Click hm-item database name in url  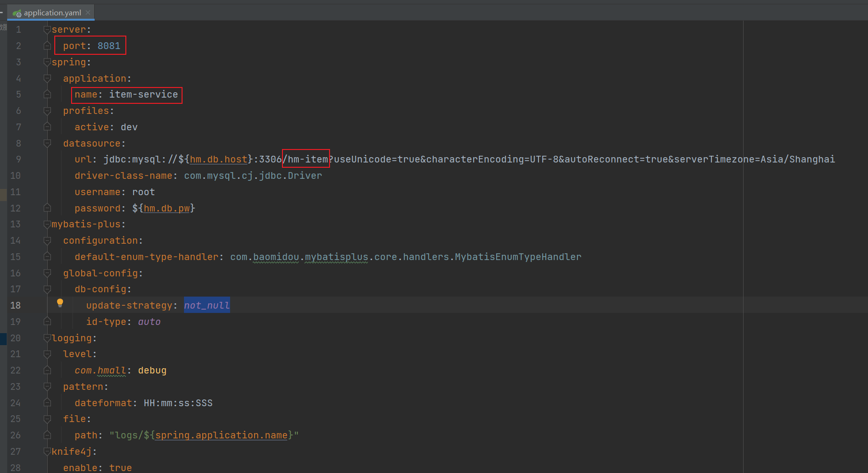coord(308,160)
